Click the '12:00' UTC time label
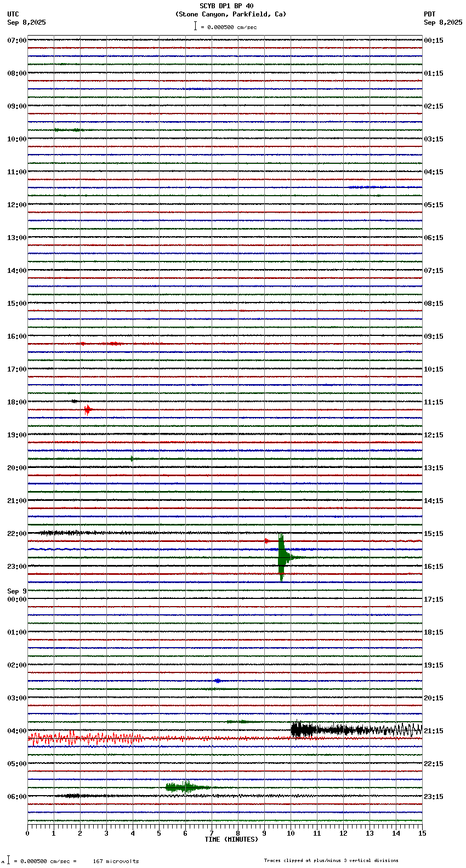 (17, 205)
